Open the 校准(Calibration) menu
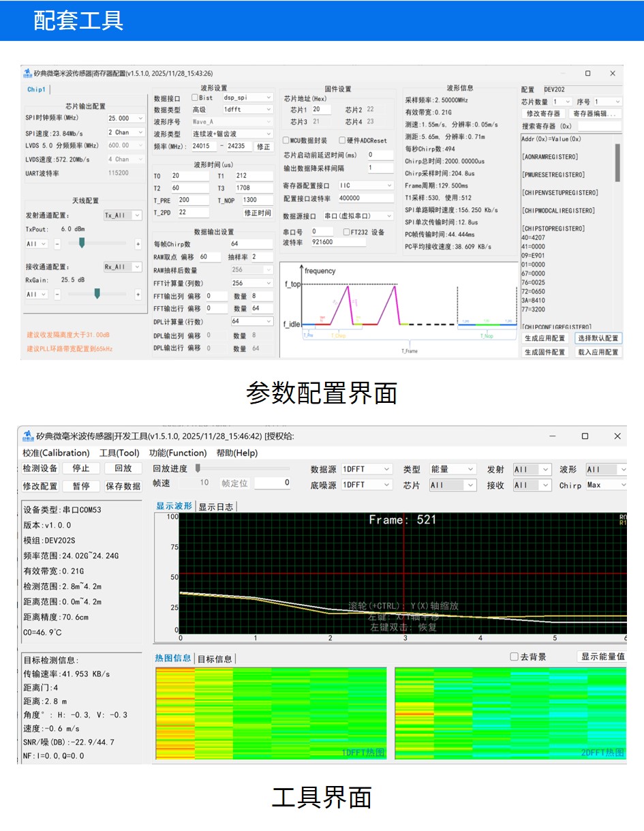Viewport: 644px width, 831px height. click(x=56, y=453)
